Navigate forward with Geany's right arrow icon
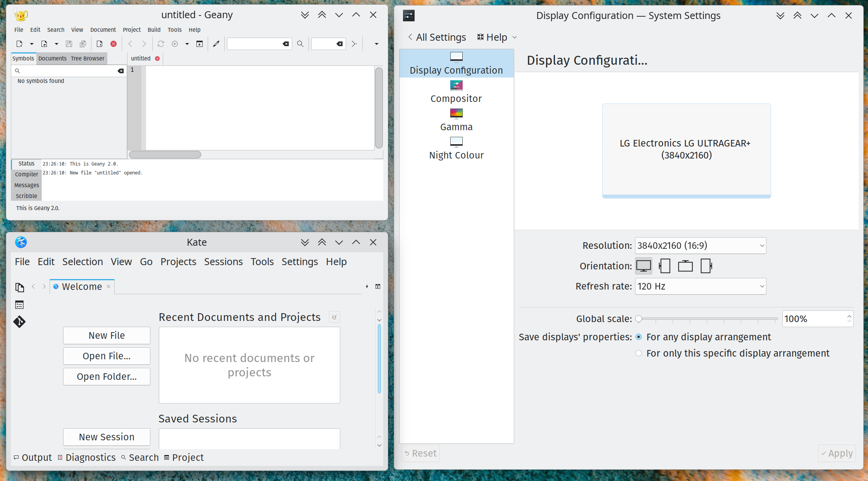The height and width of the screenshot is (481, 868). coord(144,44)
